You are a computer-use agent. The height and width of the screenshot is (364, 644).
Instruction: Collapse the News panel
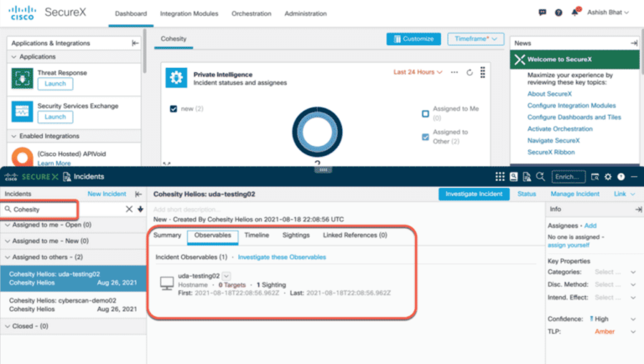click(633, 43)
